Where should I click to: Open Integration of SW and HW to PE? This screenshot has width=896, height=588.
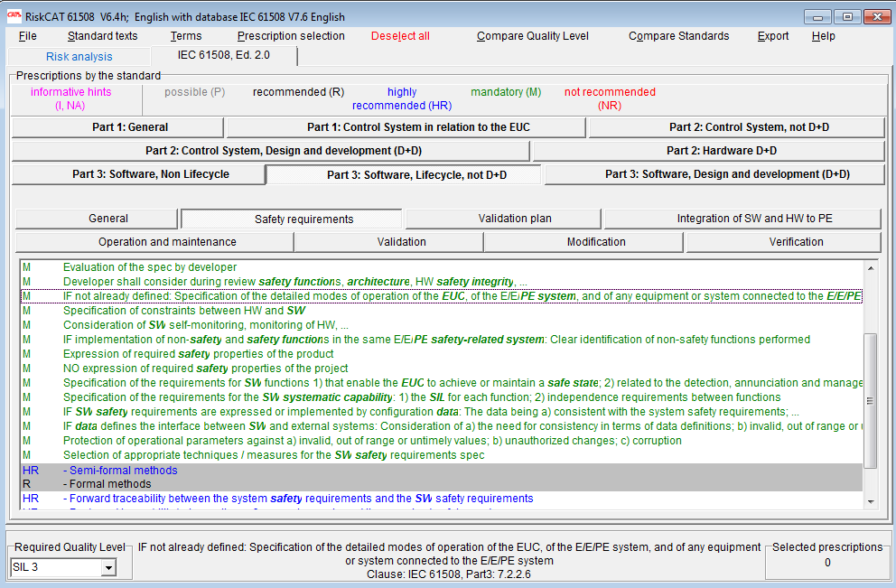[x=742, y=219]
